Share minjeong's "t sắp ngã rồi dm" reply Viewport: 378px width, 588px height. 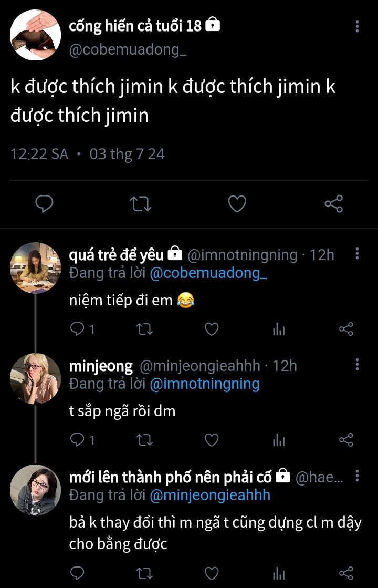pyautogui.click(x=346, y=440)
